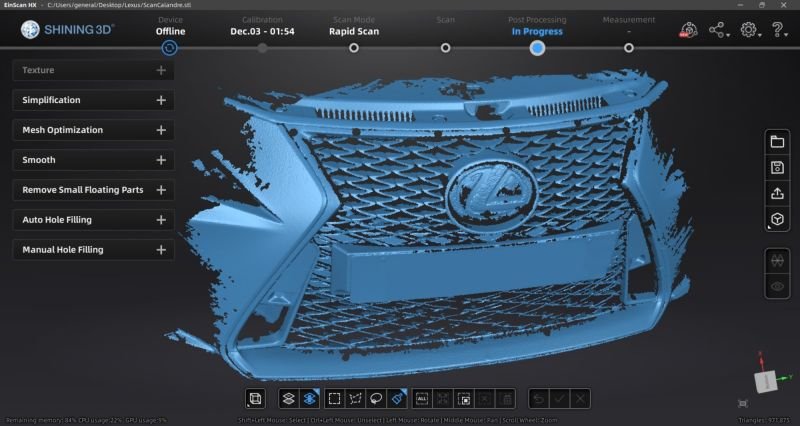Click the Select All icon
The image size is (800, 426).
[x=422, y=398]
